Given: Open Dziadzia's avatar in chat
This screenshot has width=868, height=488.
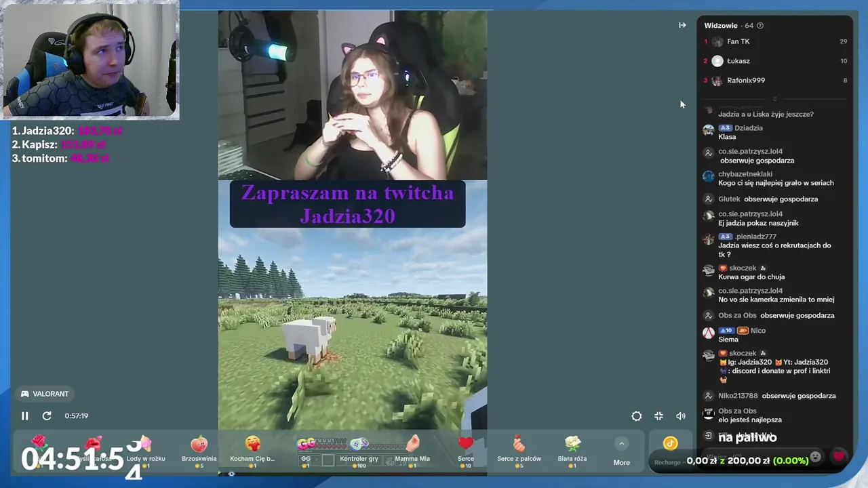Looking at the screenshot, I should coord(709,130).
